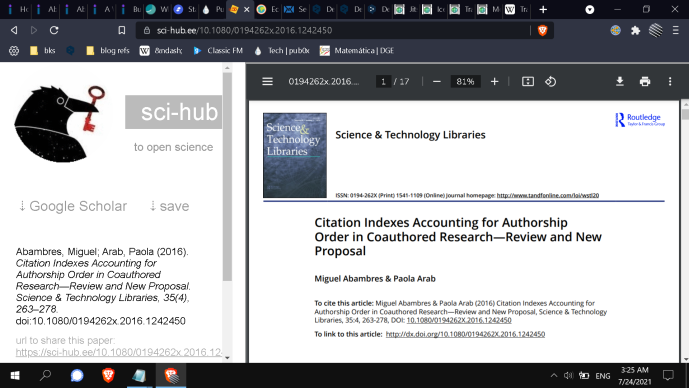Click the settings gear bookmark icon
This screenshot has width=689, height=388.
pyautogui.click(x=14, y=51)
